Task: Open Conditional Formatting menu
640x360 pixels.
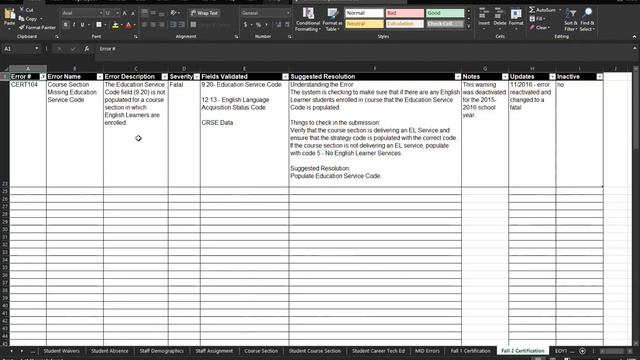Action: tap(308, 19)
